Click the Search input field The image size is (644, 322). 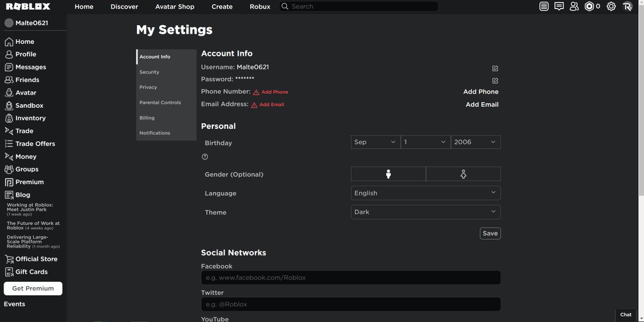[x=358, y=6]
